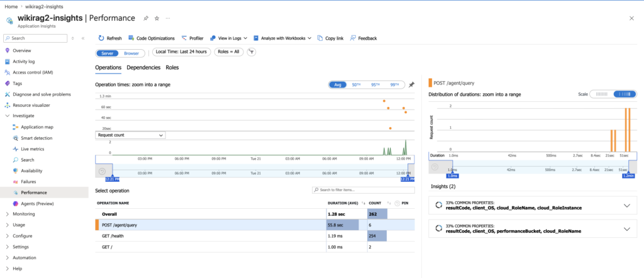Select the POST /agent/query operation row
This screenshot has height=278, width=644.
click(x=255, y=225)
